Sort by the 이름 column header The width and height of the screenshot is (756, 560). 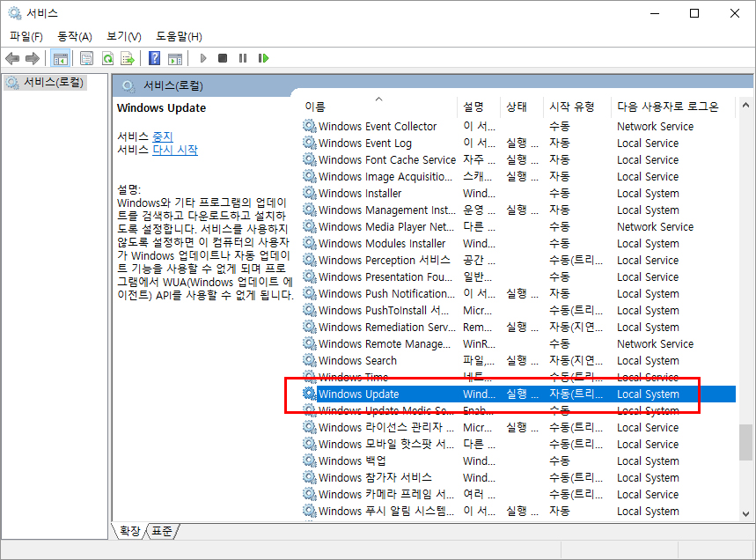[x=379, y=107]
